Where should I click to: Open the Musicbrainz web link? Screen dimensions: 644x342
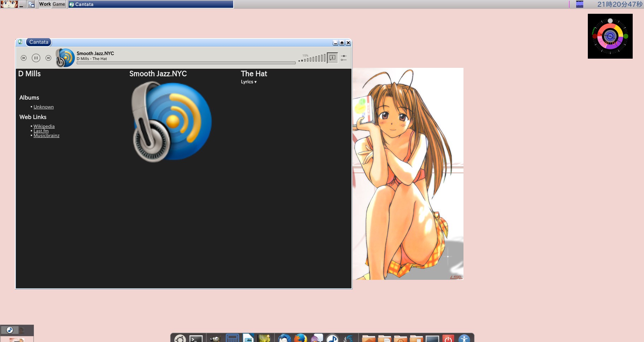[46, 136]
